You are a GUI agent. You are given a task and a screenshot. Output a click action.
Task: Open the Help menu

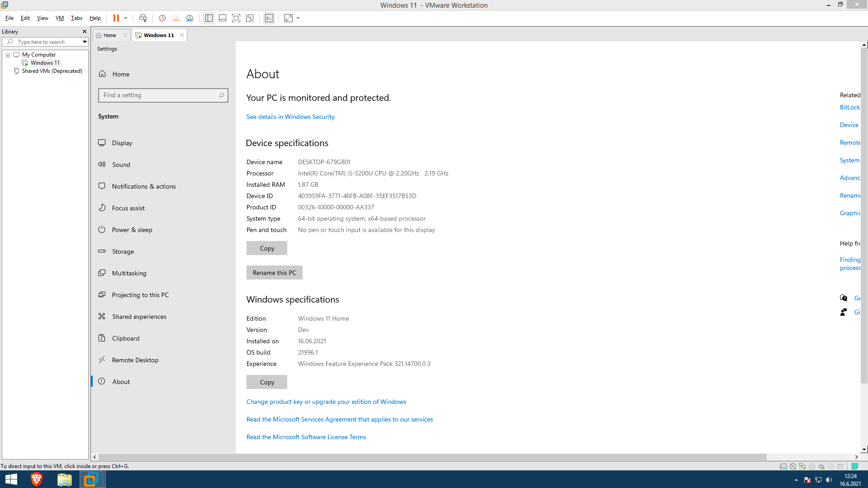coord(95,18)
